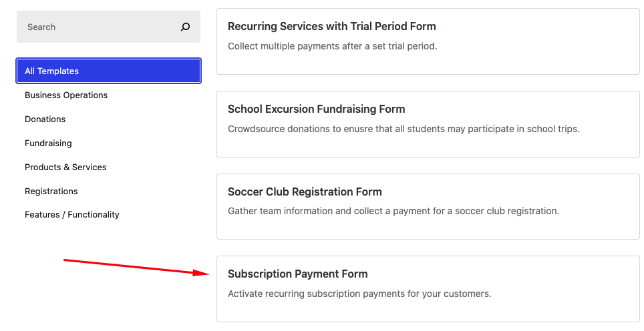Open the Soccer Club Registration Form title

point(305,192)
